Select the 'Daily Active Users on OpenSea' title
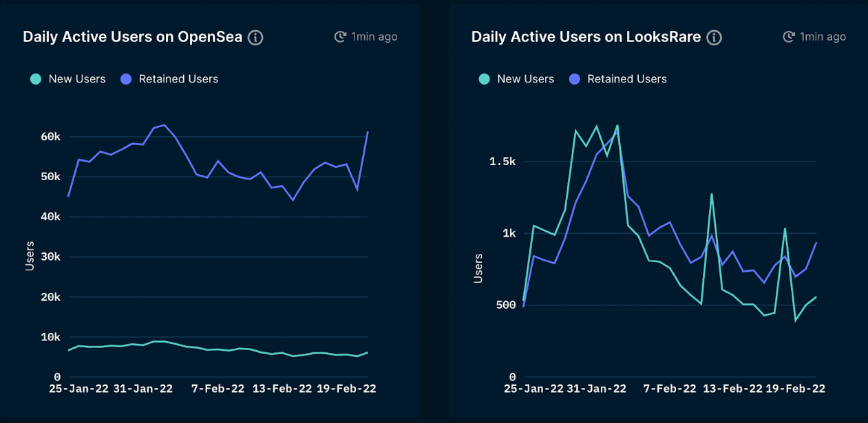The height and width of the screenshot is (423, 868). click(x=132, y=37)
